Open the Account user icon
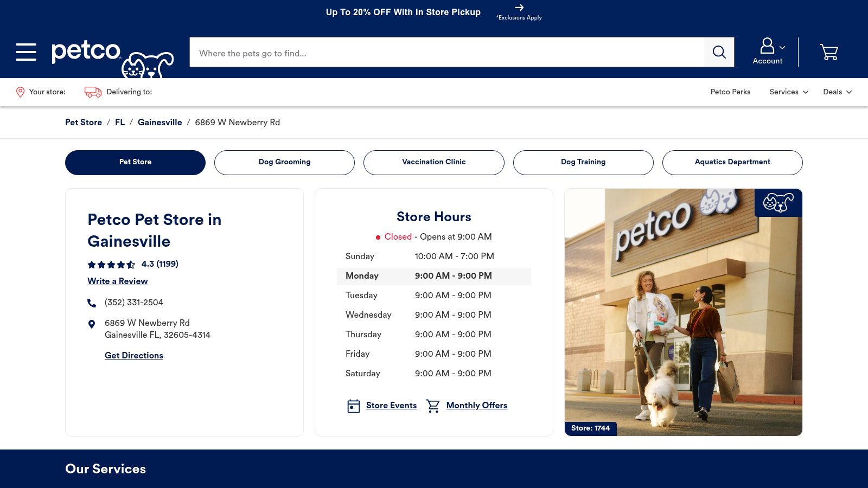The width and height of the screenshot is (868, 488). [767, 46]
